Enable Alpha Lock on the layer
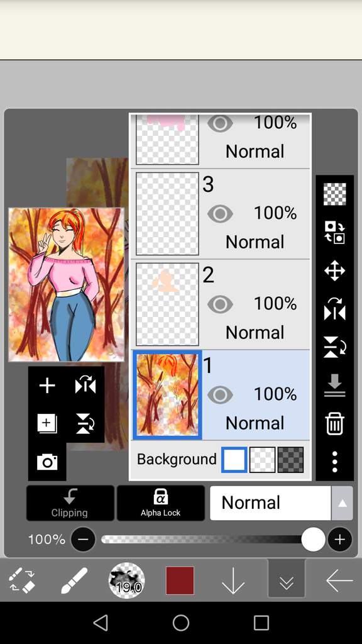The image size is (362, 644). click(160, 503)
